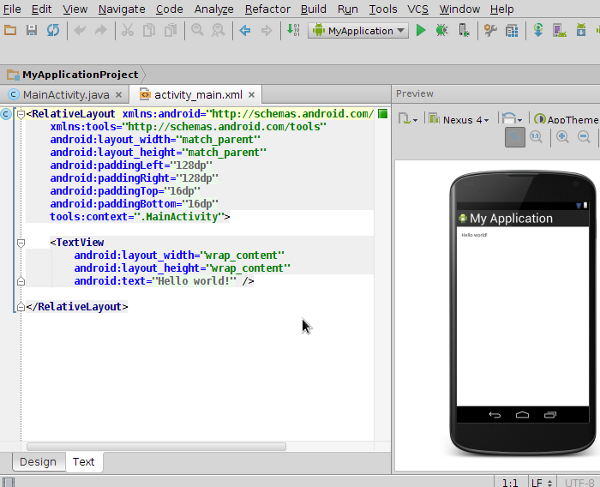Open the MyApplication run configuration dropdown
This screenshot has height=487, width=600.
pyautogui.click(x=359, y=31)
